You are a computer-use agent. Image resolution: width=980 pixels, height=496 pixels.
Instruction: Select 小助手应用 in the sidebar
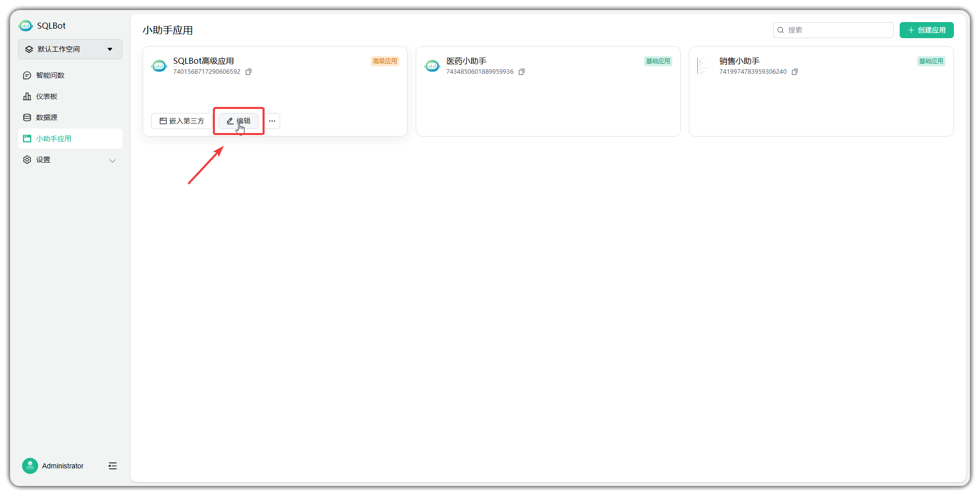point(54,139)
